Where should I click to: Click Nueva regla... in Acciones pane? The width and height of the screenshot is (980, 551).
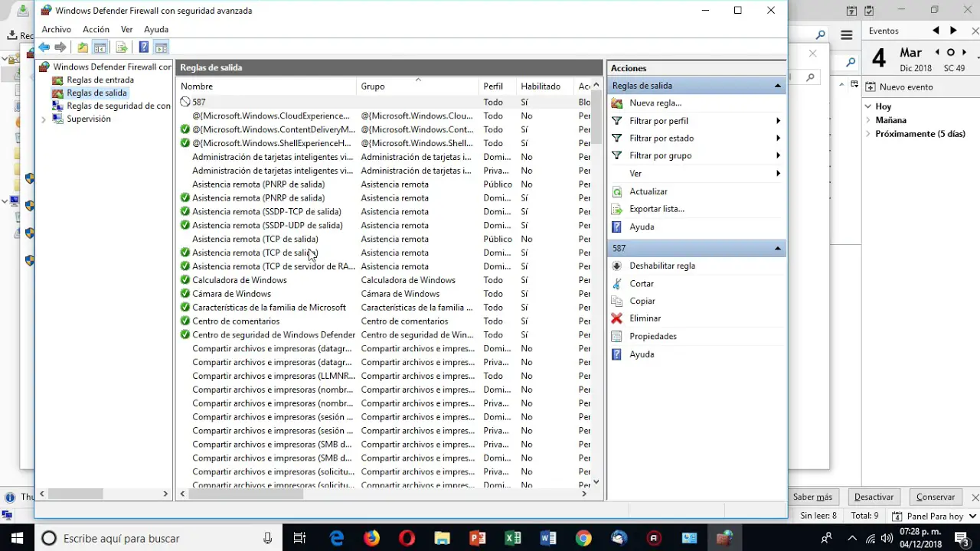point(655,103)
